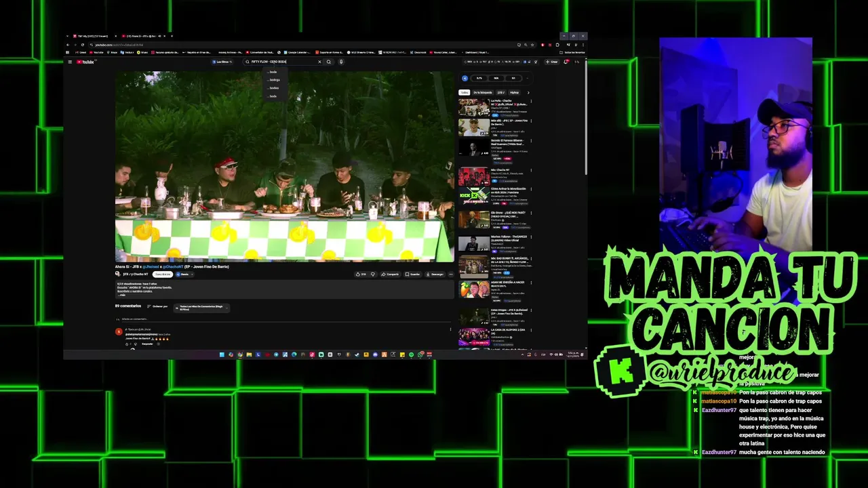868x488 pixels.
Task: Open the three-dot more actions under video
Action: point(451,274)
